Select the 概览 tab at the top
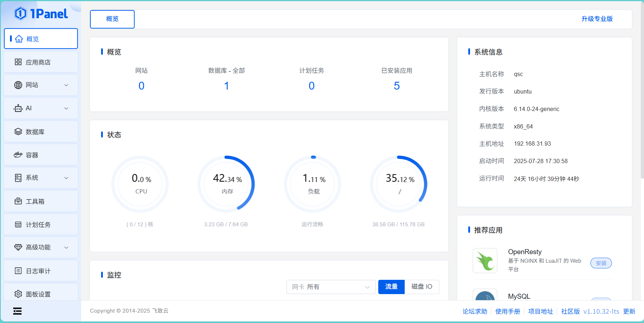 (x=112, y=19)
